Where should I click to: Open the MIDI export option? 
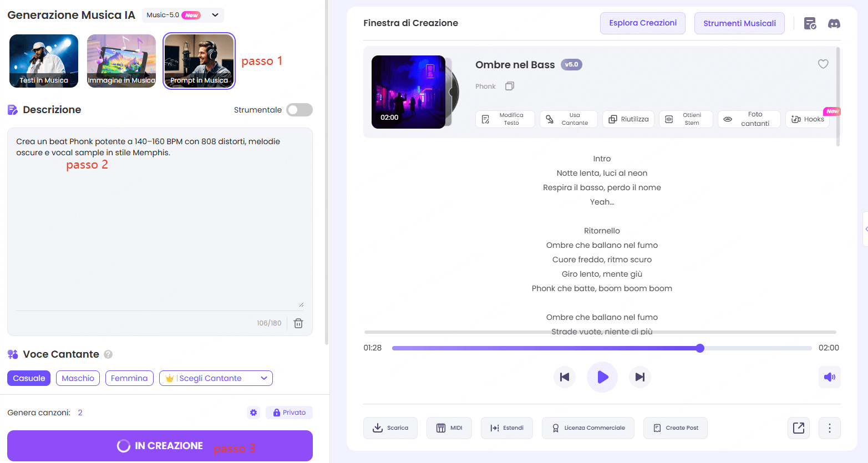tap(449, 428)
